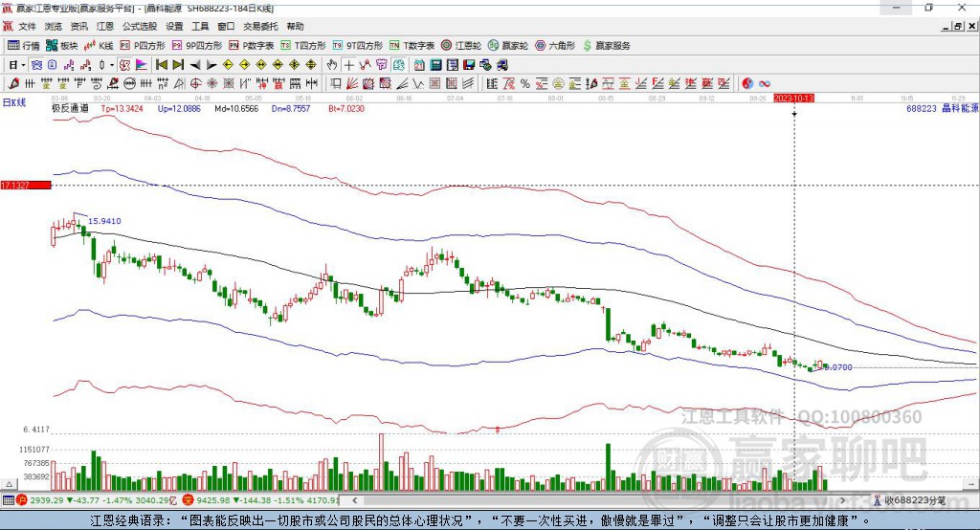Open the calendar date icon
The image size is (980, 530).
(x=419, y=65)
